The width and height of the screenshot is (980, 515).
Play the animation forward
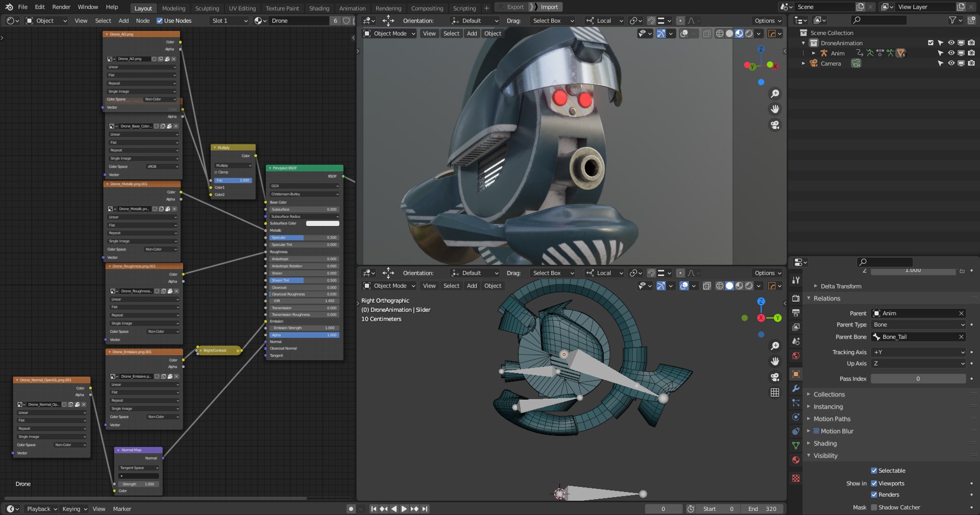[x=404, y=509]
